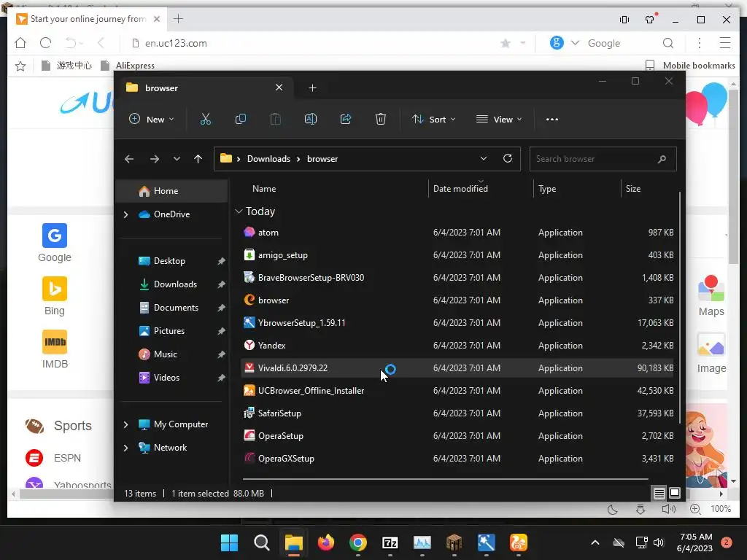This screenshot has height=560, width=747.
Task: Toggle sound speaker icon in UC Browser status bar
Action: pos(668,509)
